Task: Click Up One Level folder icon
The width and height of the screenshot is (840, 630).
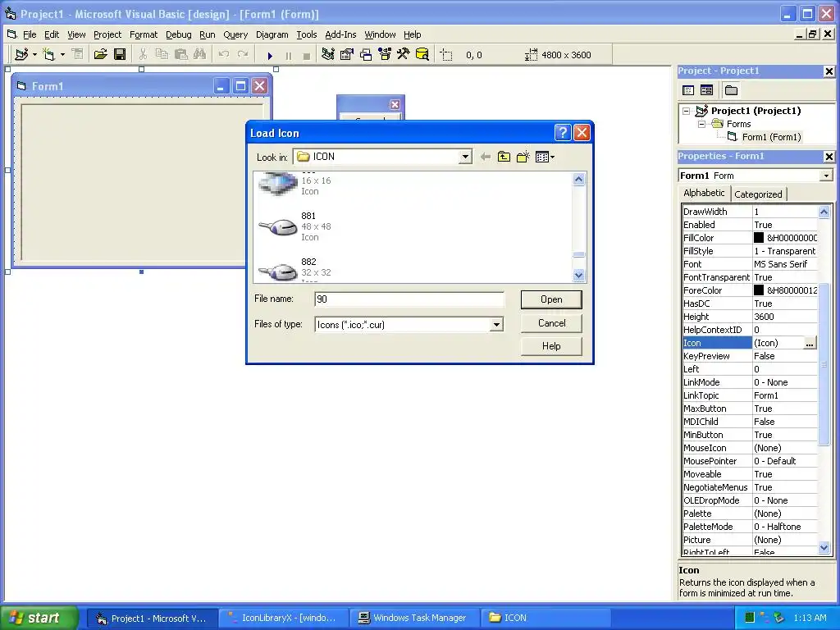Action: click(504, 157)
